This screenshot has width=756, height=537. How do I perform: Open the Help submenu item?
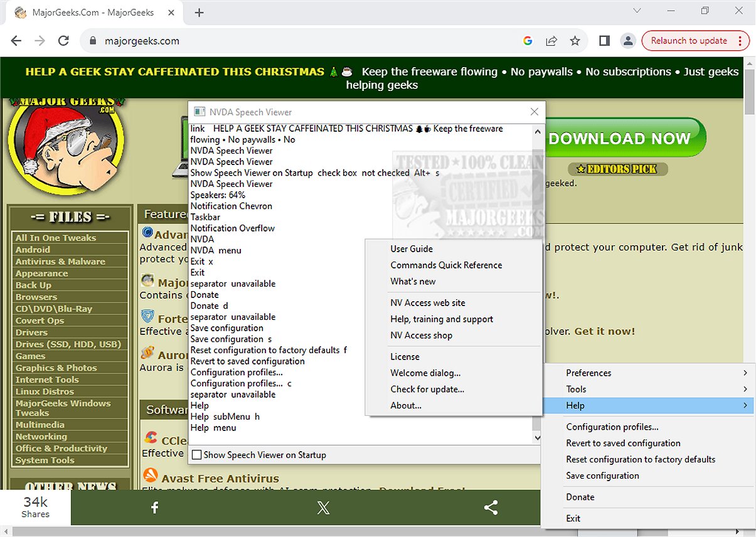650,405
